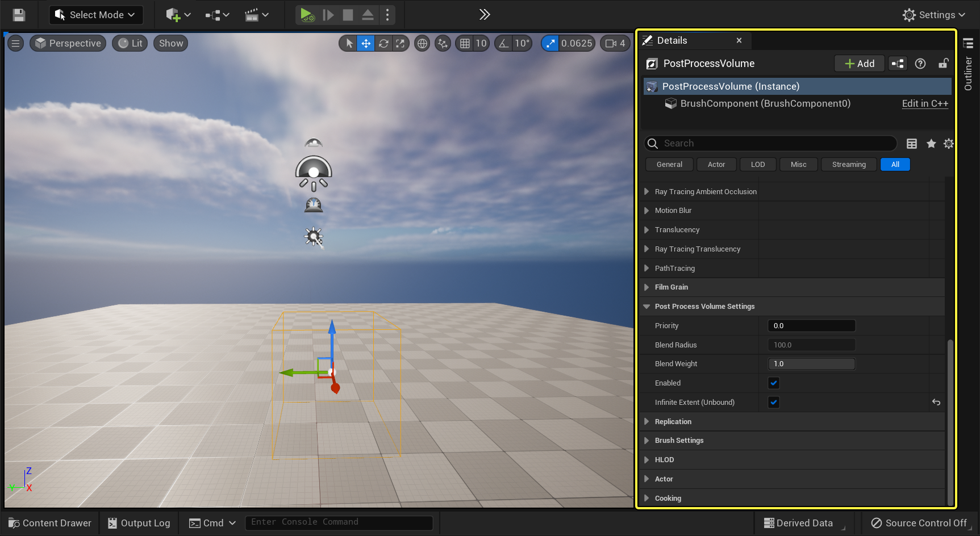Activate the translate move tool

366,43
